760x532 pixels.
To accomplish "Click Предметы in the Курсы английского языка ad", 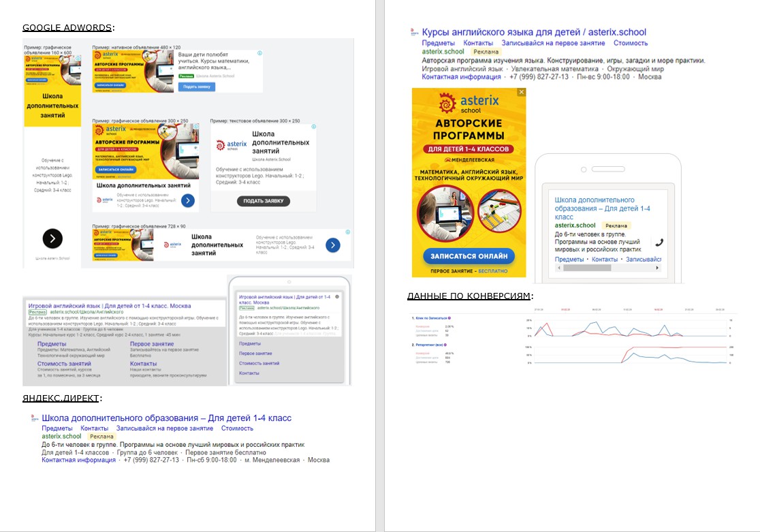I will point(438,43).
